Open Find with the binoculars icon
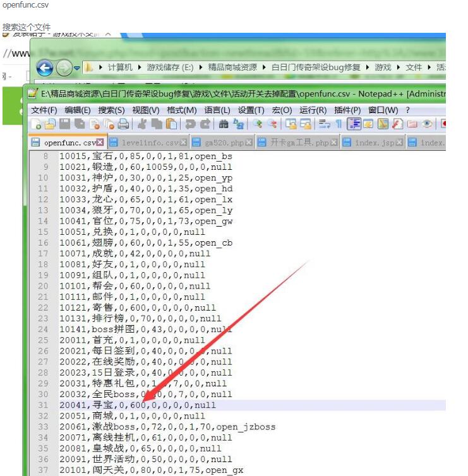 (x=224, y=124)
